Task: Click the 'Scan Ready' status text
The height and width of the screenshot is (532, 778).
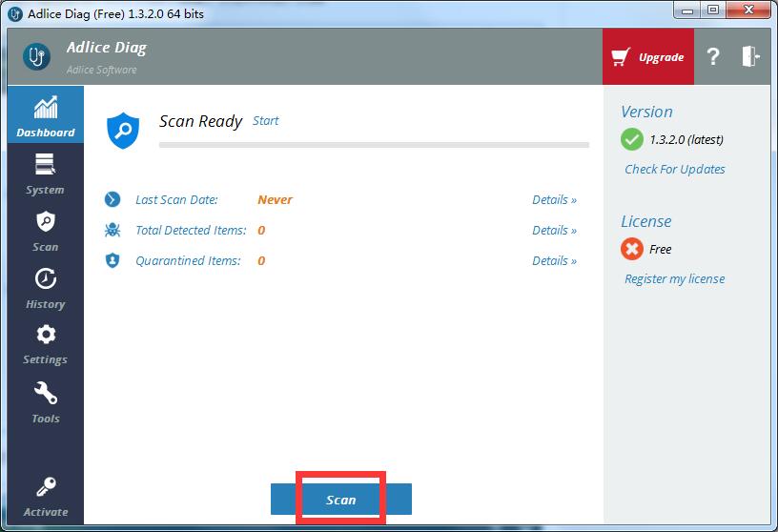Action: coord(200,121)
